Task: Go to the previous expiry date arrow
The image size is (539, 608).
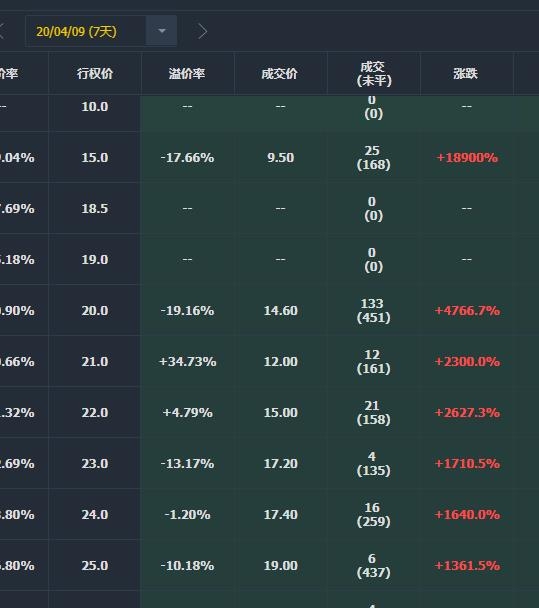Action: pyautogui.click(x=2, y=31)
